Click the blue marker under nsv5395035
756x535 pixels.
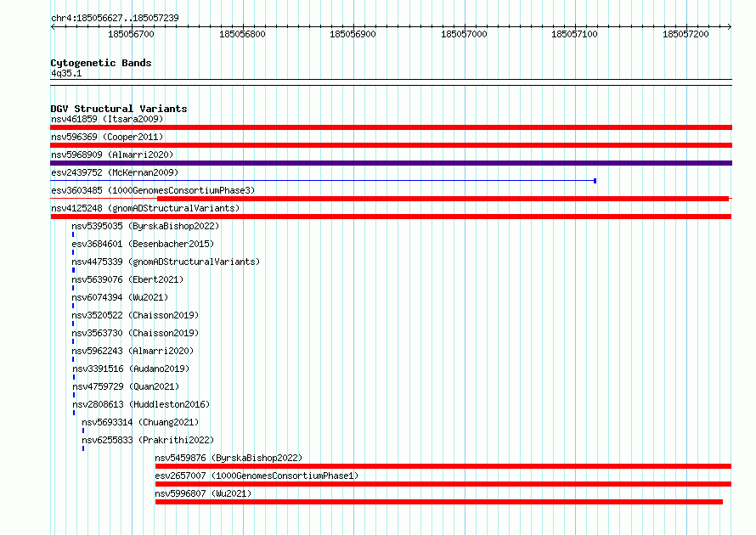73,234
